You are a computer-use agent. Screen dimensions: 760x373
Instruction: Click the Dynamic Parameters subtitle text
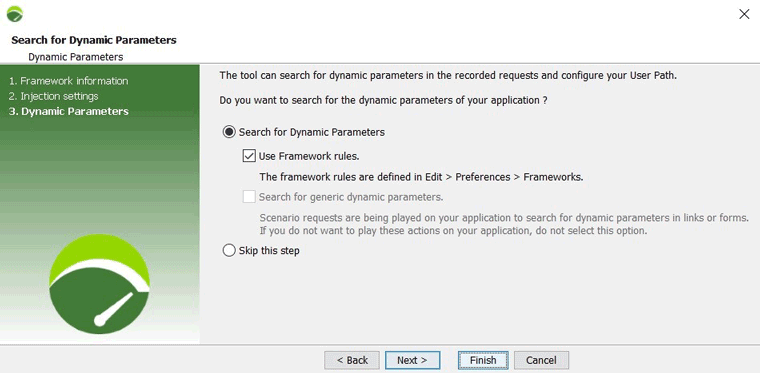coord(76,57)
